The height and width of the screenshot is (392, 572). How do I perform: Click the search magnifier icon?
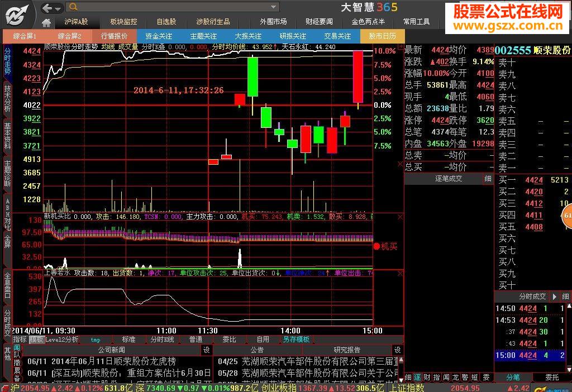74,7
